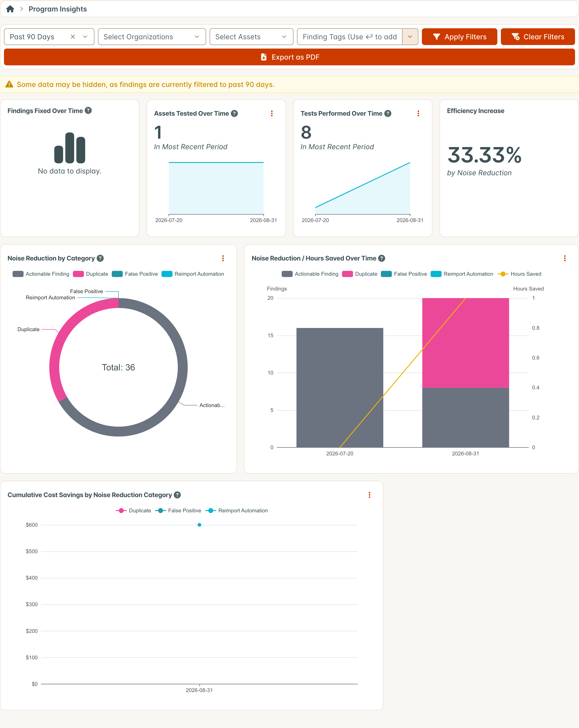Toggle Reimport Automation in cost savings legend
579x728 pixels.
click(x=236, y=511)
